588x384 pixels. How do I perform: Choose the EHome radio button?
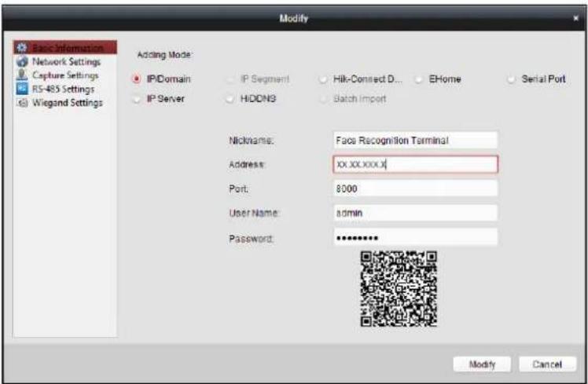pyautogui.click(x=418, y=79)
